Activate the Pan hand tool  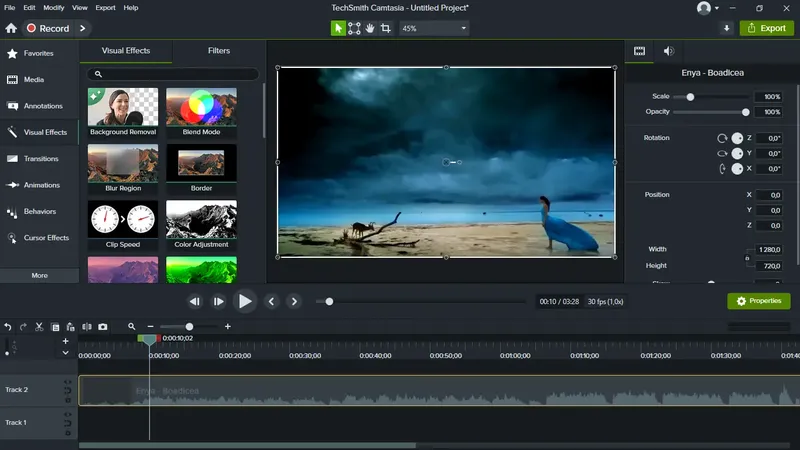[x=370, y=28]
